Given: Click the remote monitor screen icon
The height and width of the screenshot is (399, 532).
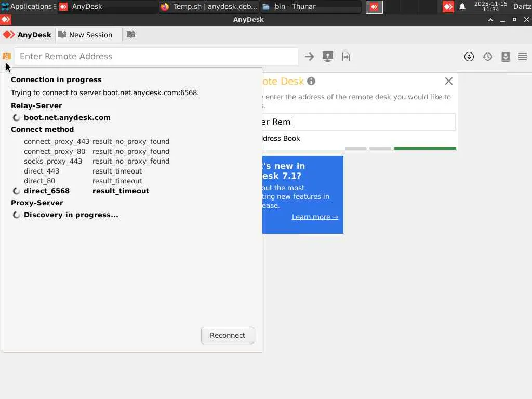Looking at the screenshot, I should pyautogui.click(x=327, y=56).
